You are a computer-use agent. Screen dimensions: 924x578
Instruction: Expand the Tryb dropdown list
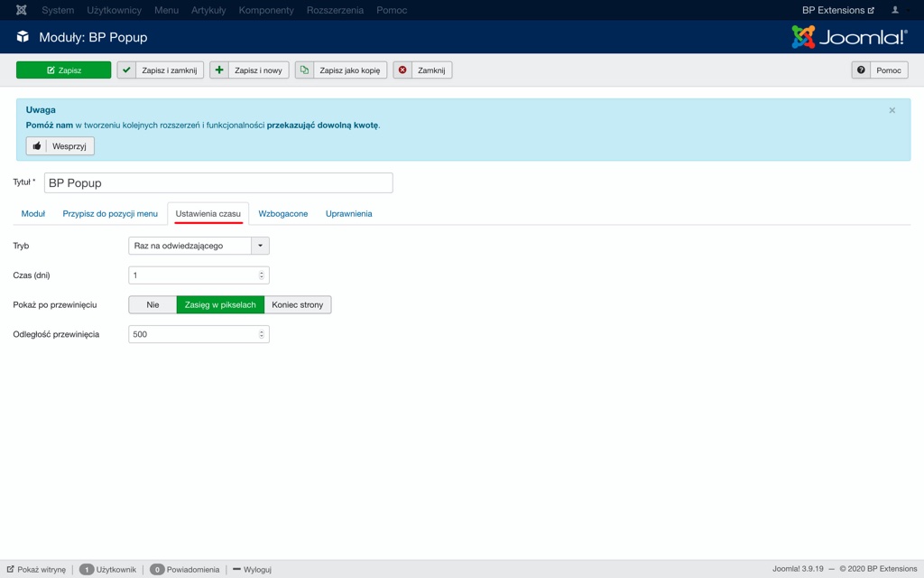click(x=260, y=246)
